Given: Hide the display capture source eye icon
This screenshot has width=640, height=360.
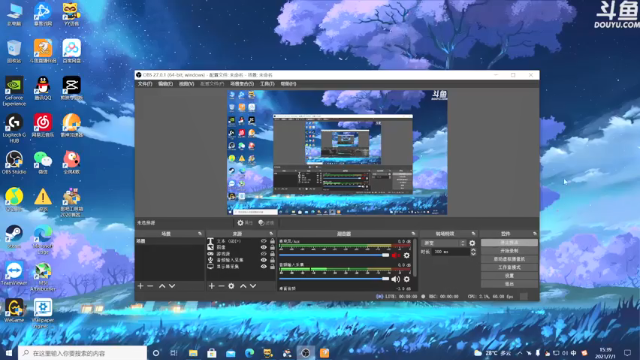Looking at the screenshot, I should tap(264, 267).
